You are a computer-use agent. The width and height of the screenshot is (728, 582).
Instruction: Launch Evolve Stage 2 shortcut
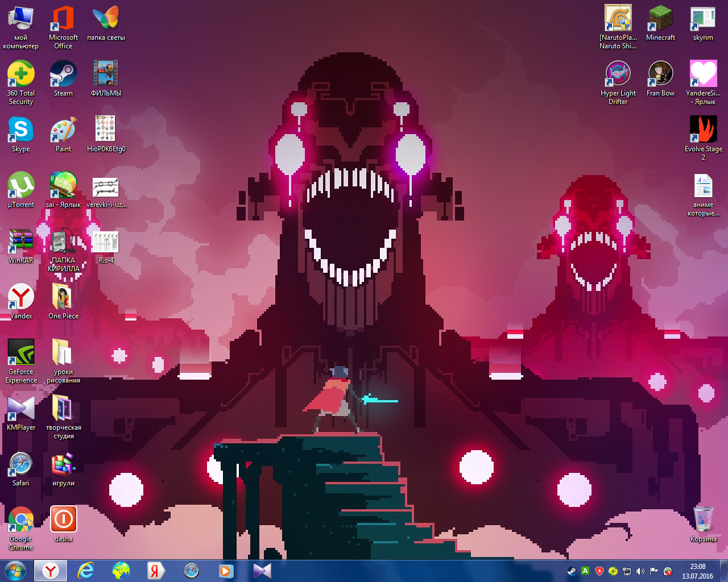[704, 139]
